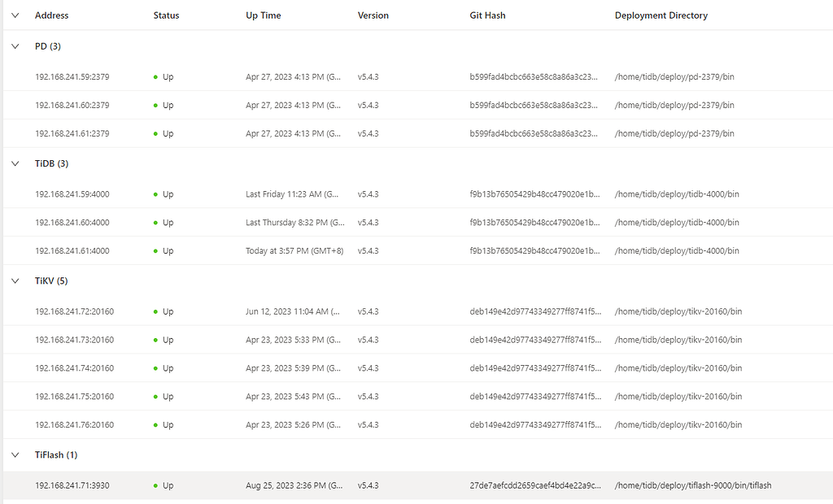Collapse the TiDB (3) group chevron
833x504 pixels.
pos(15,163)
